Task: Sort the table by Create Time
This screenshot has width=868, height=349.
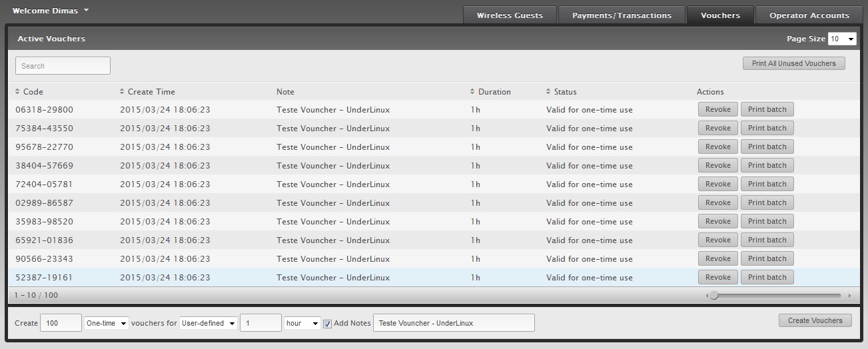Action: (x=147, y=91)
